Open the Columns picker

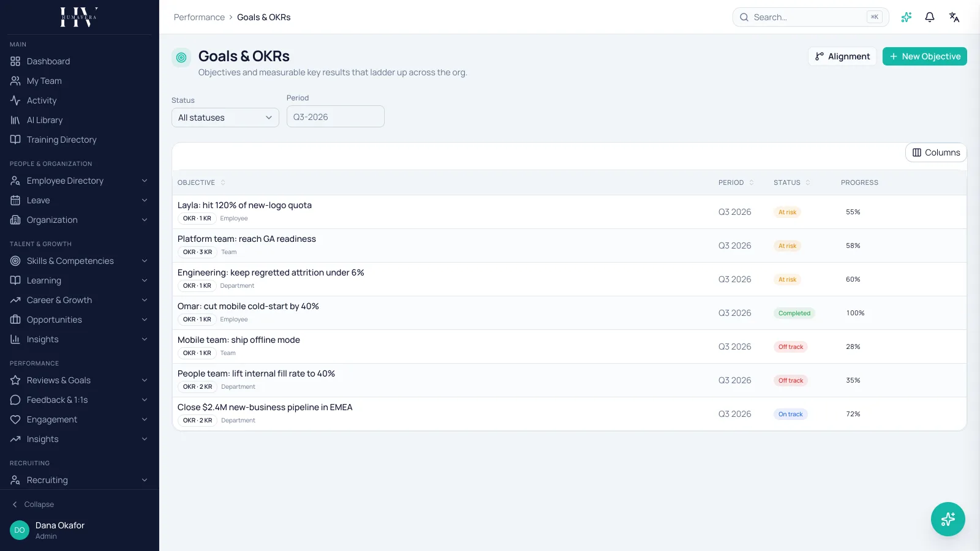coord(936,152)
